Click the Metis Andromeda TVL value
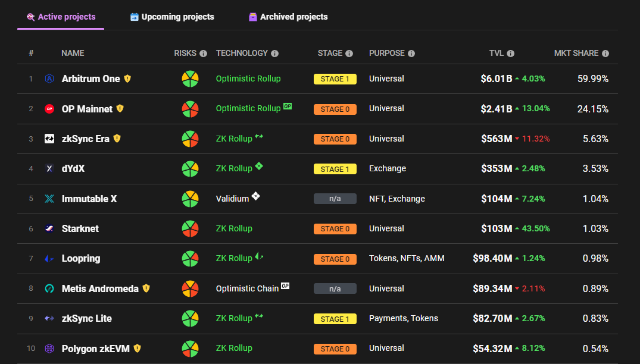The width and height of the screenshot is (640, 364). pos(492,288)
